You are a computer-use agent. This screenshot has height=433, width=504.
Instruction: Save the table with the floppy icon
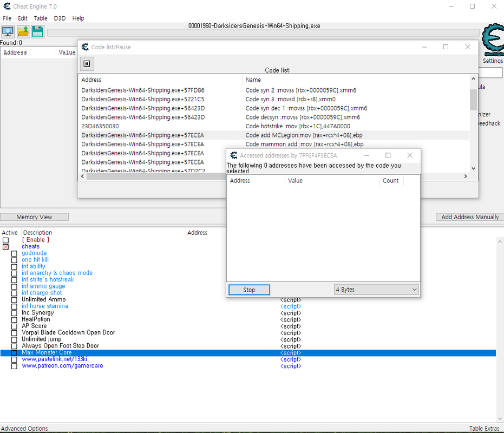pos(37,31)
